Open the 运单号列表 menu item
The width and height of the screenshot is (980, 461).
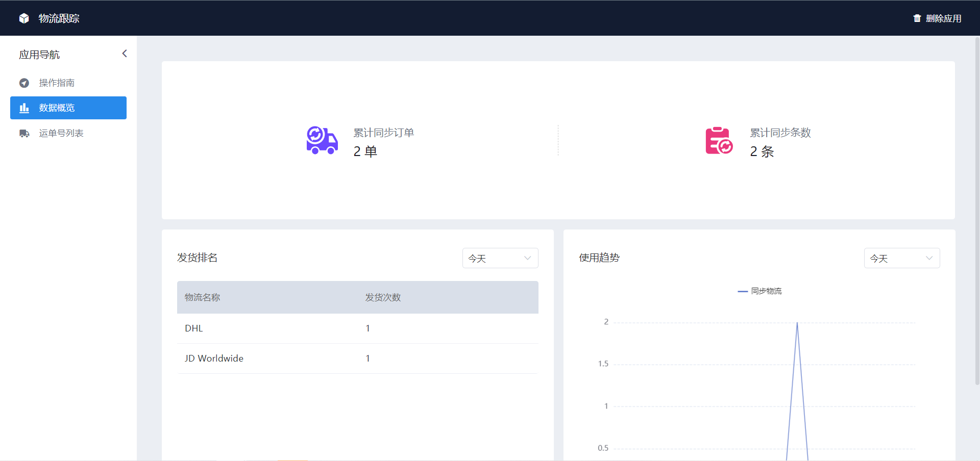pyautogui.click(x=68, y=133)
